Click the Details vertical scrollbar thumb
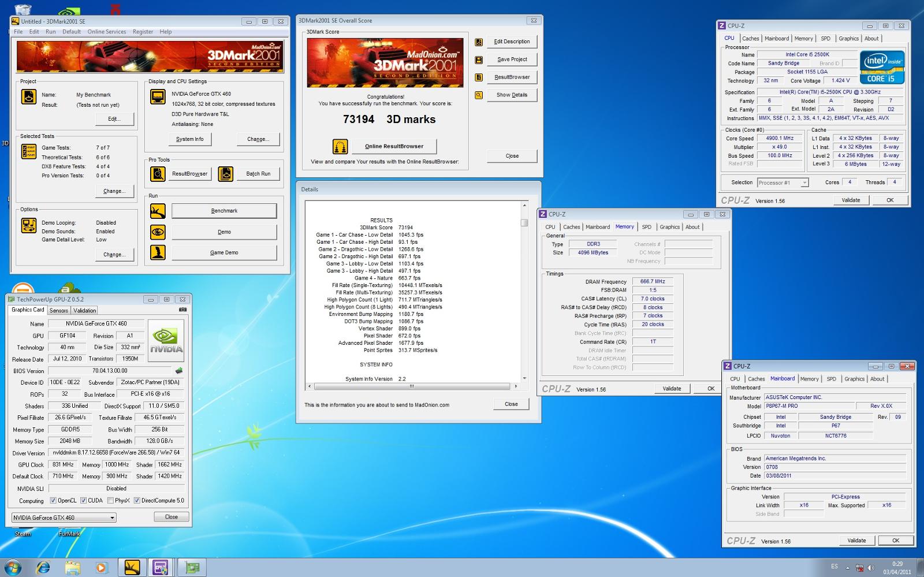 coord(524,222)
